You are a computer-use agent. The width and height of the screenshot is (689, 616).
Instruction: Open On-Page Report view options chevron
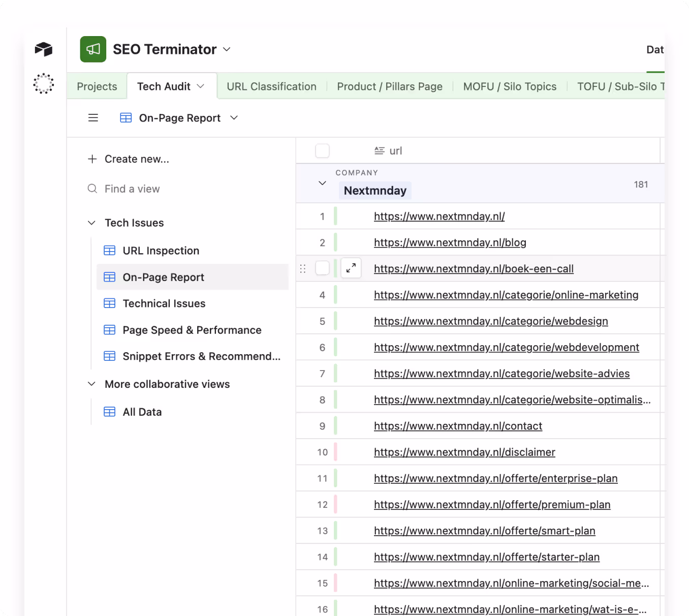click(x=234, y=118)
